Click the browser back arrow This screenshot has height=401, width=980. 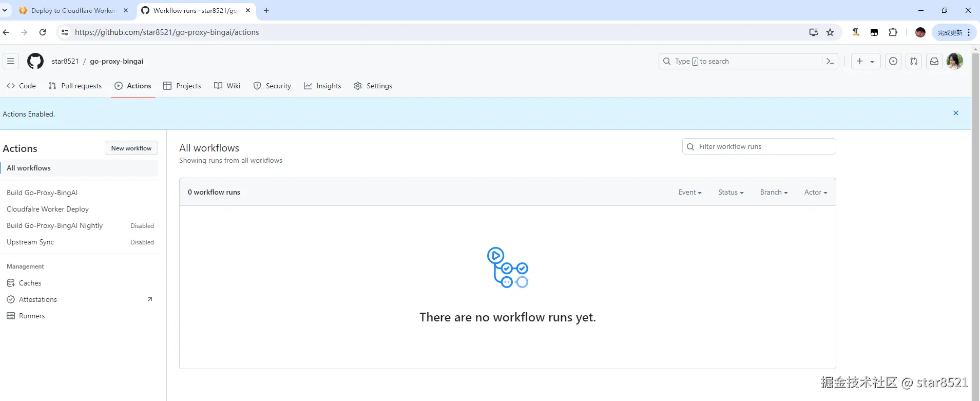pyautogui.click(x=6, y=32)
